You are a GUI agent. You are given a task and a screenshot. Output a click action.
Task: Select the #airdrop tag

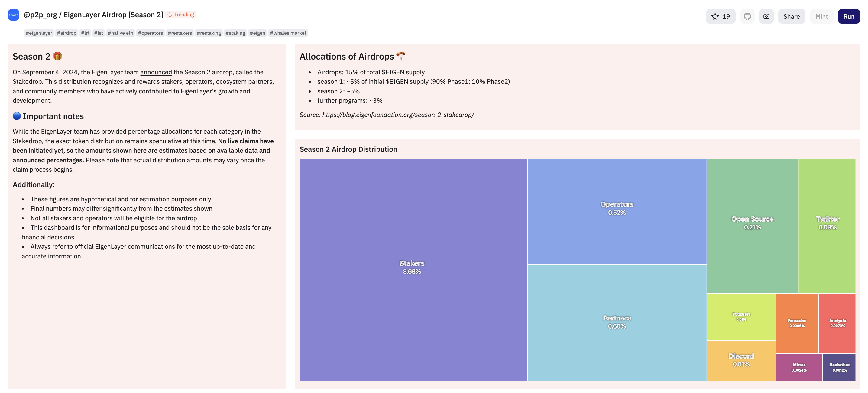(67, 33)
